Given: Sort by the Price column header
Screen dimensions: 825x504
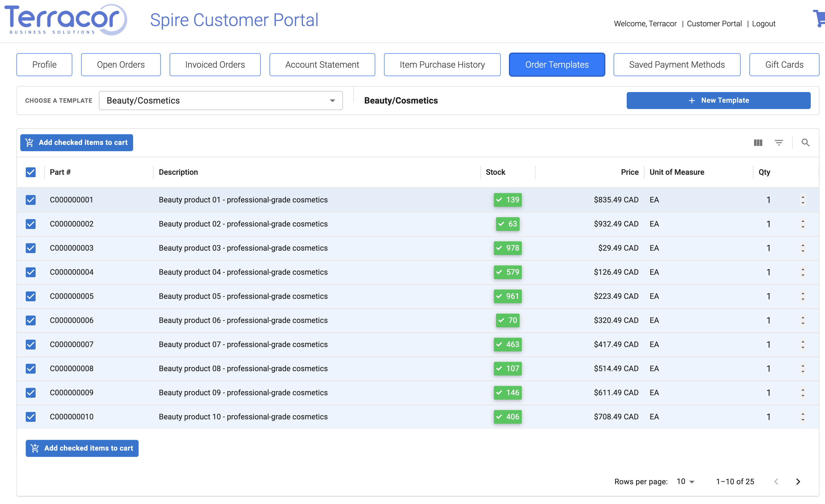Looking at the screenshot, I should [629, 172].
